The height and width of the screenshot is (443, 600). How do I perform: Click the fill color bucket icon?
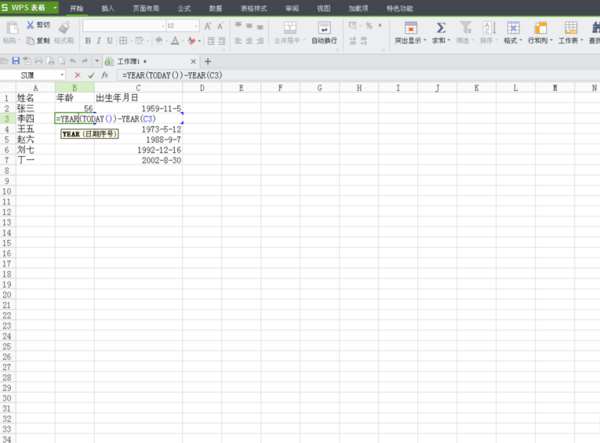click(x=159, y=40)
